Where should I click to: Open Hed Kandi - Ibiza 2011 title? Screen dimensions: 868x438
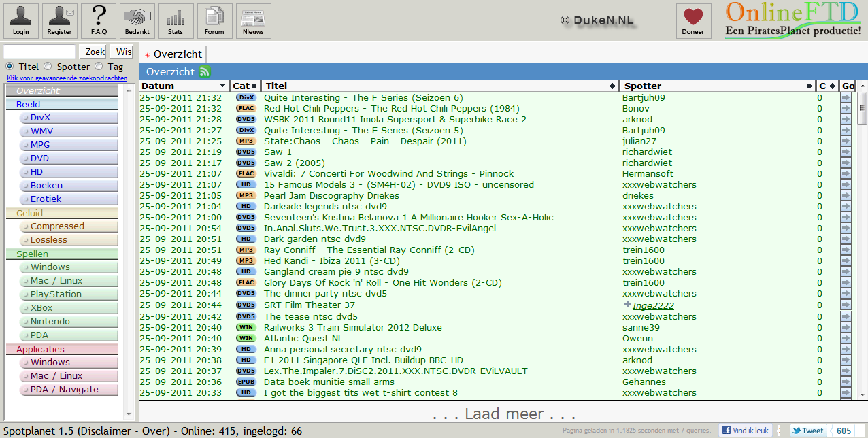[x=332, y=261]
